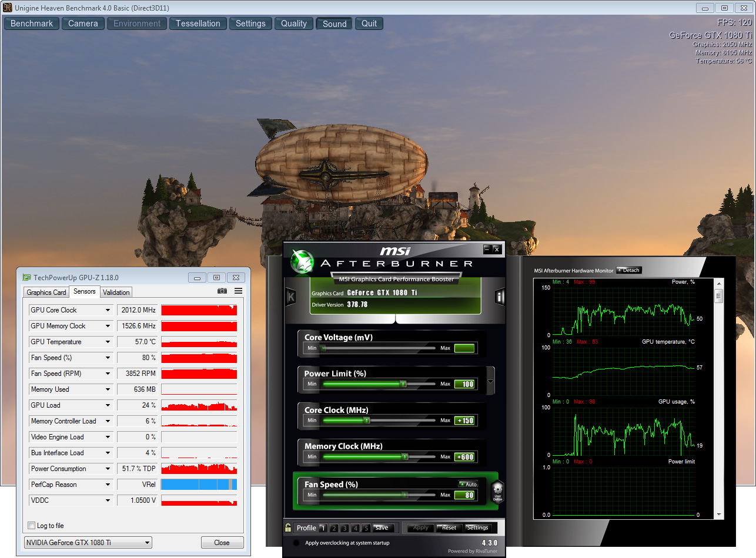Toggle apply overclocking at system startup
The image size is (756, 558).
click(296, 543)
